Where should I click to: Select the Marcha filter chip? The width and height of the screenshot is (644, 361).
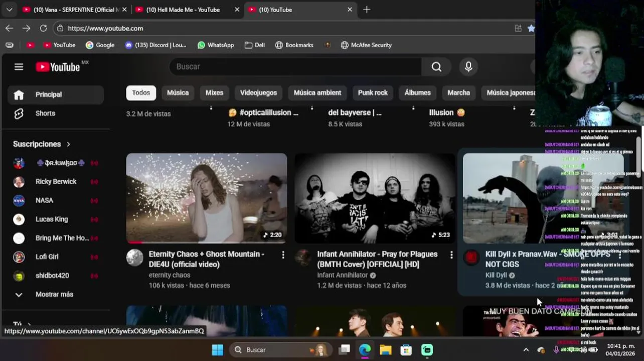(x=458, y=93)
